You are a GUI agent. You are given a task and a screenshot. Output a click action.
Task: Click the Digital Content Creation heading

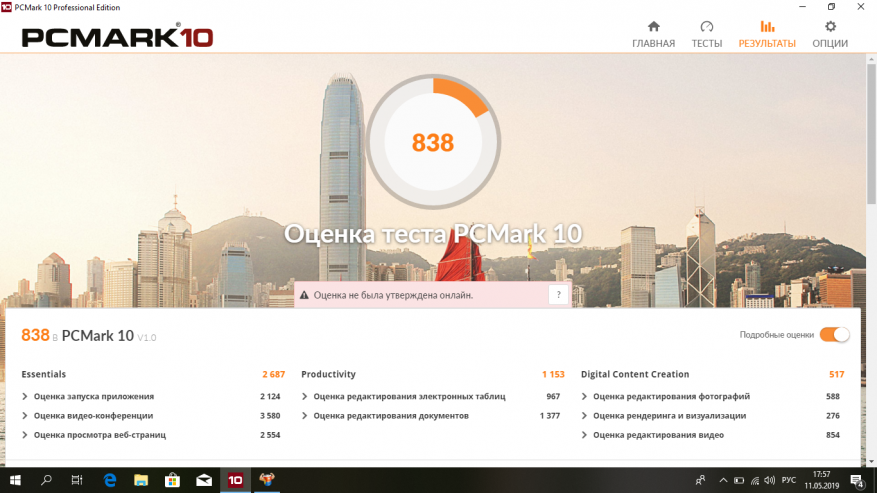[x=635, y=374]
